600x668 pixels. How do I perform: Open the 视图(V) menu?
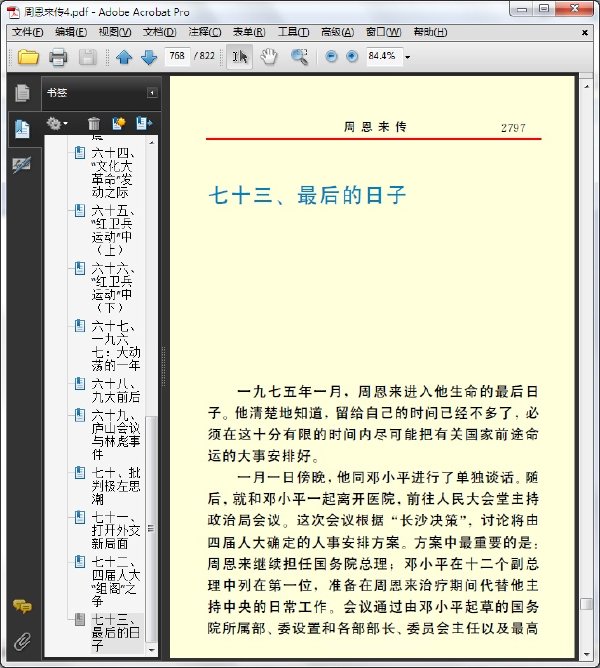pyautogui.click(x=115, y=32)
